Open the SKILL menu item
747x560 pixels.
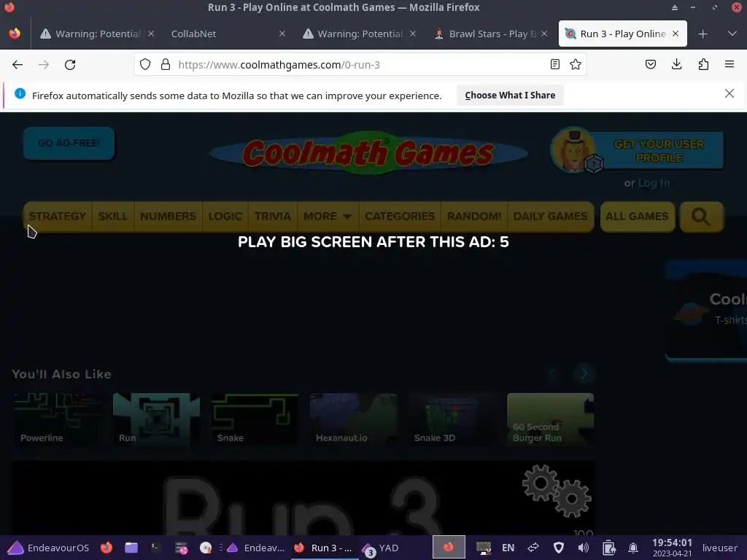pyautogui.click(x=113, y=216)
